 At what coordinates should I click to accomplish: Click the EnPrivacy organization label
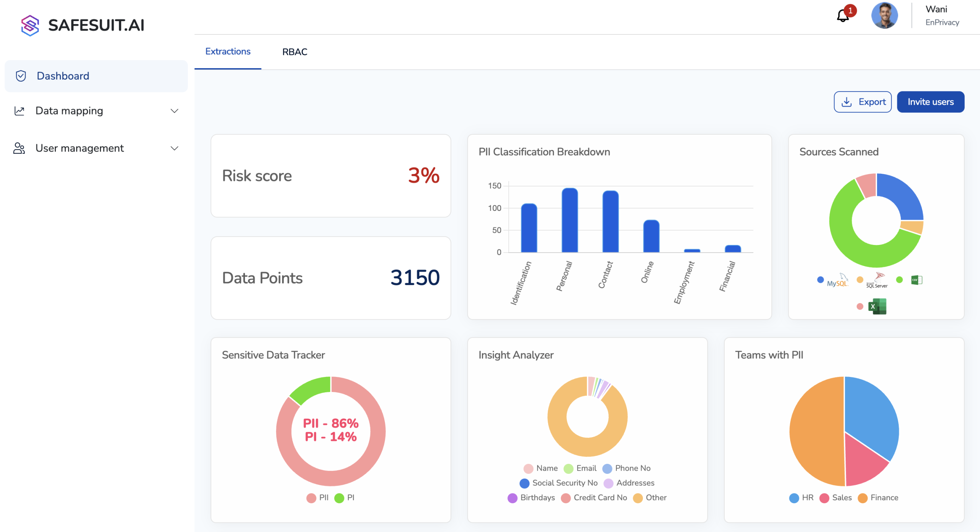[942, 23]
